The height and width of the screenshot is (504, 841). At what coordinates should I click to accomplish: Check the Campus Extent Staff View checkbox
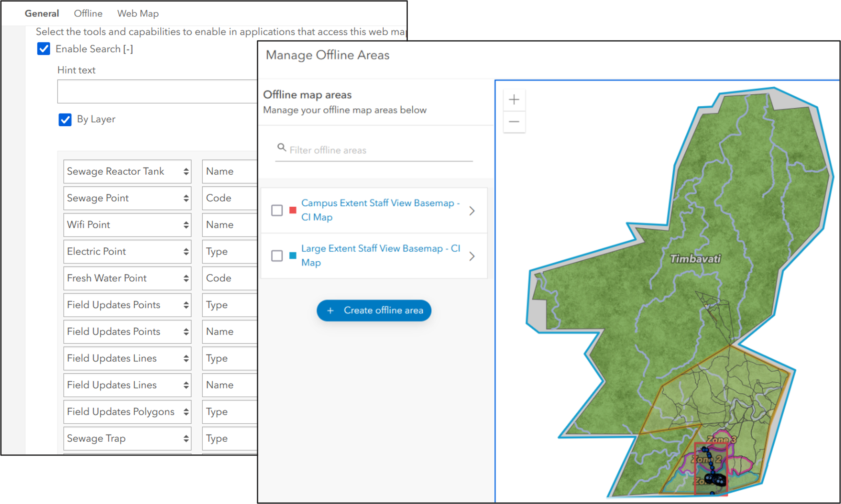tap(277, 210)
